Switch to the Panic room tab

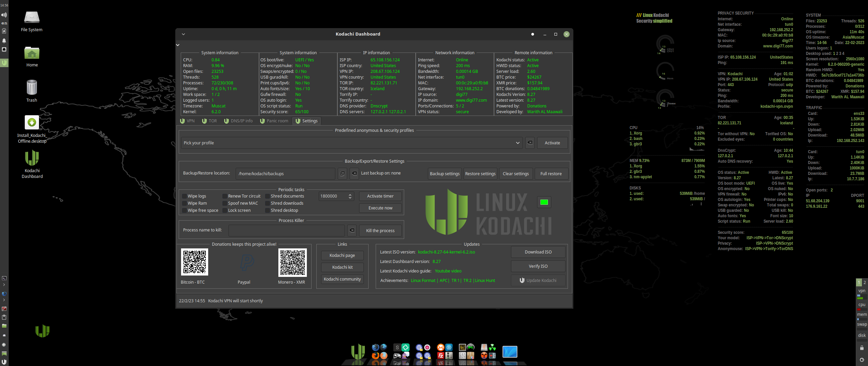(x=274, y=121)
